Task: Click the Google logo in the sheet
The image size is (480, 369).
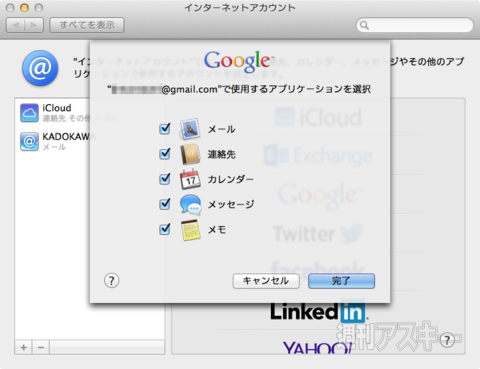Action: 238,61
